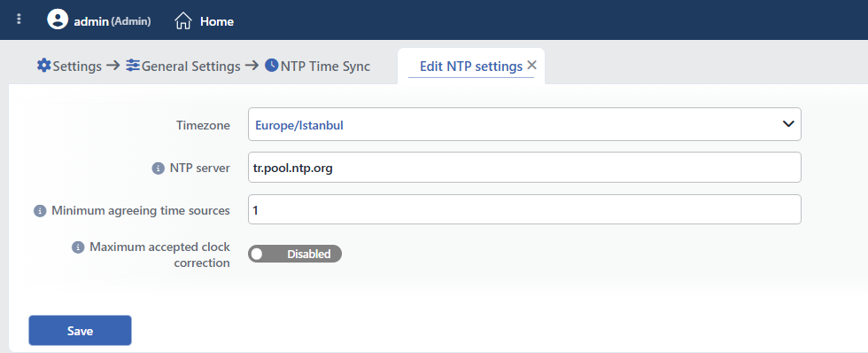Click the NTP server label text
This screenshot has height=353, width=868.
tap(200, 168)
